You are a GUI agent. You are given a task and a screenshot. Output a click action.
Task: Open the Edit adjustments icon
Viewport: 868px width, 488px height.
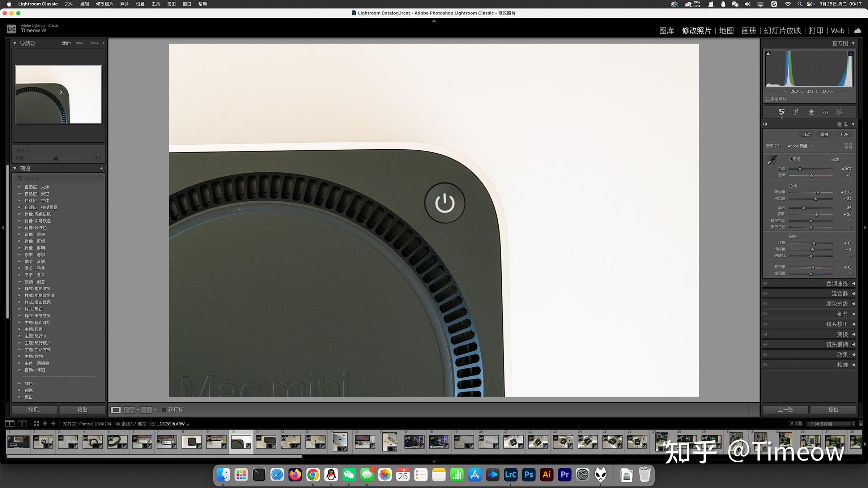click(781, 112)
